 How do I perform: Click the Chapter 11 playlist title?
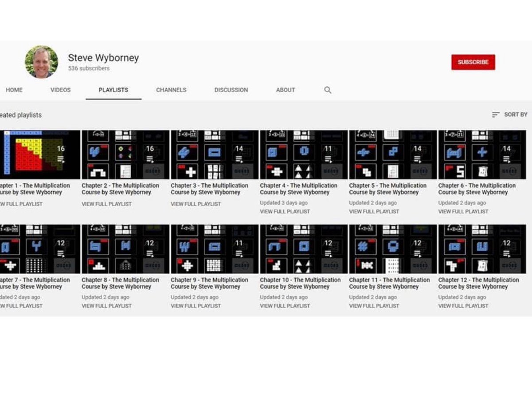point(390,283)
